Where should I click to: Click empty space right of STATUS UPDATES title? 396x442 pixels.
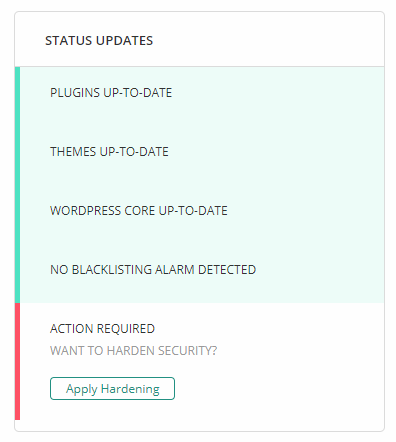[267, 41]
